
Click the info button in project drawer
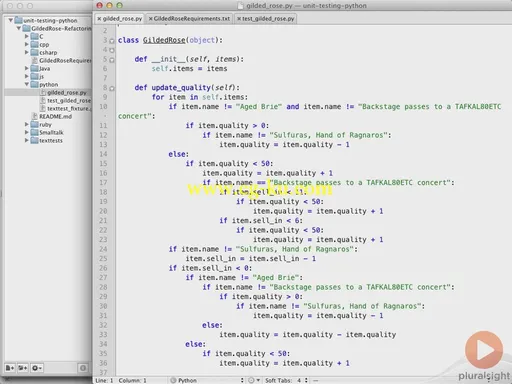[83, 368]
